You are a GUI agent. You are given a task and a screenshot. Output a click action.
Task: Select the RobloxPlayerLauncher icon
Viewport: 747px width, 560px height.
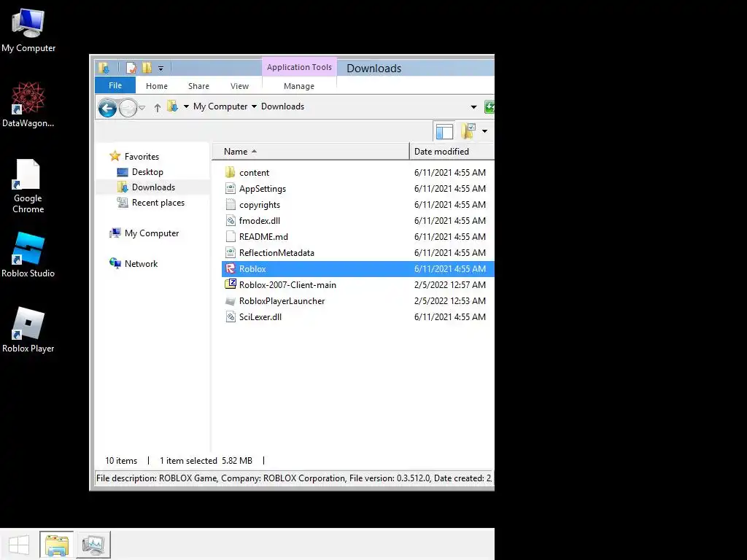231,301
